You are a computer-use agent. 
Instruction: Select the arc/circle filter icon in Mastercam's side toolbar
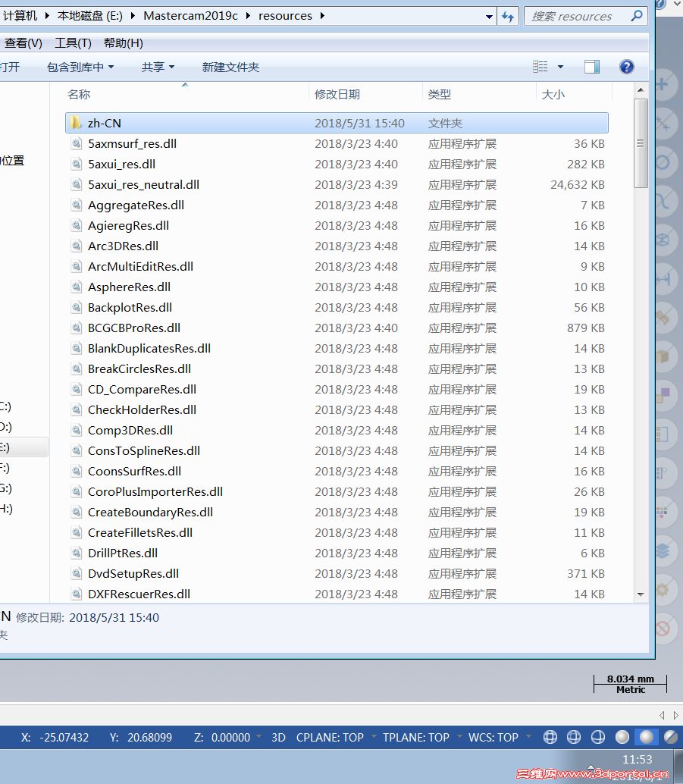coord(663,162)
